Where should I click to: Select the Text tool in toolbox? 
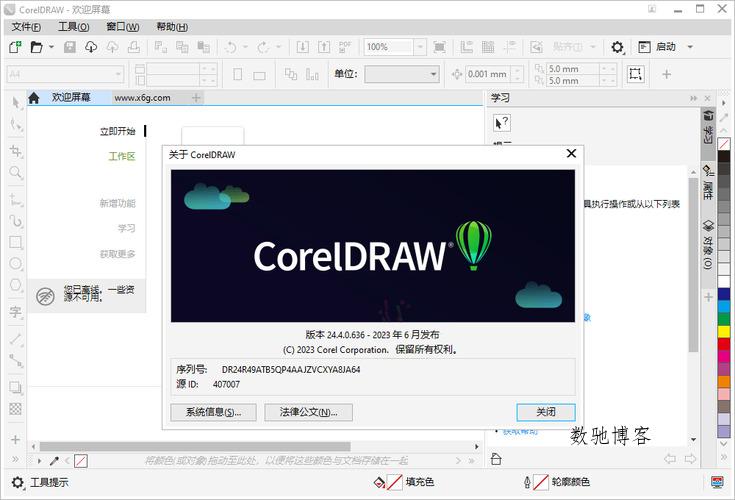point(16,312)
